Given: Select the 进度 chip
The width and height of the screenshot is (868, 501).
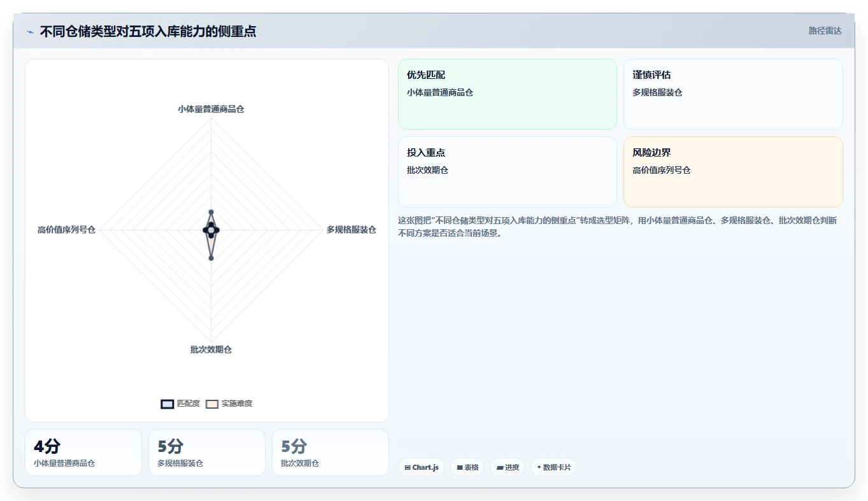Looking at the screenshot, I should pos(508,467).
